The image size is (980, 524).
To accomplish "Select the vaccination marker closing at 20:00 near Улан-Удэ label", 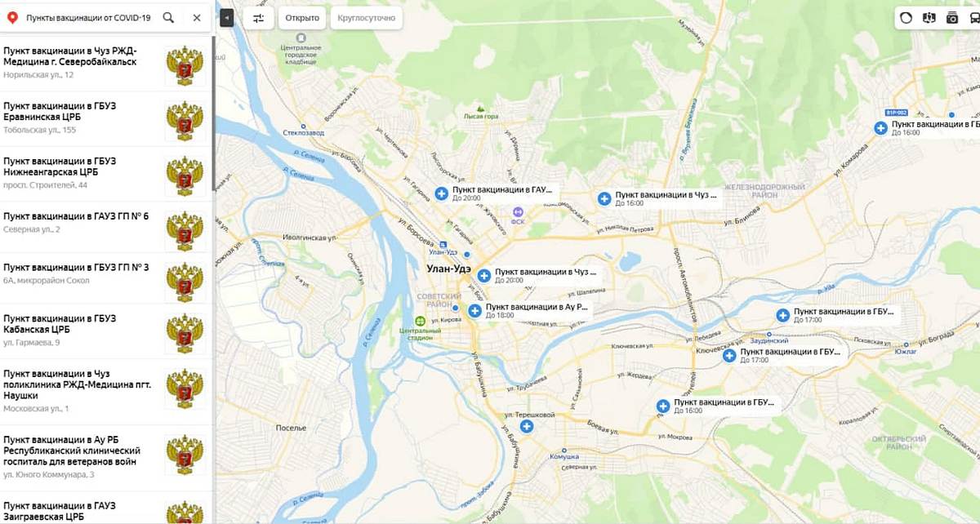I will [484, 275].
